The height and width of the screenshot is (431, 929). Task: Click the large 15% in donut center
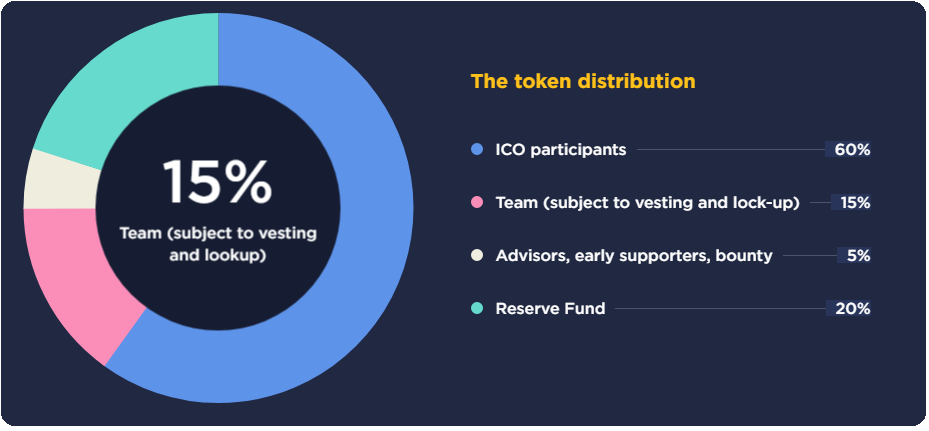pyautogui.click(x=217, y=181)
